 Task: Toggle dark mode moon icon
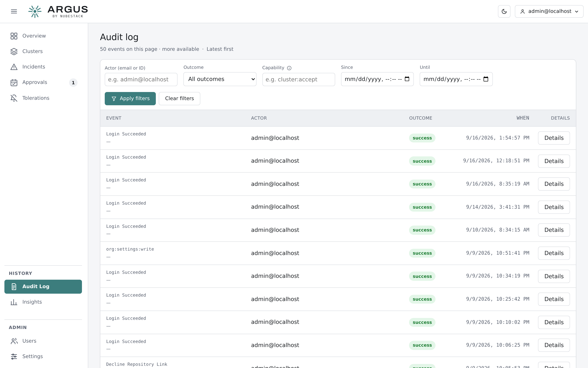coord(504,11)
